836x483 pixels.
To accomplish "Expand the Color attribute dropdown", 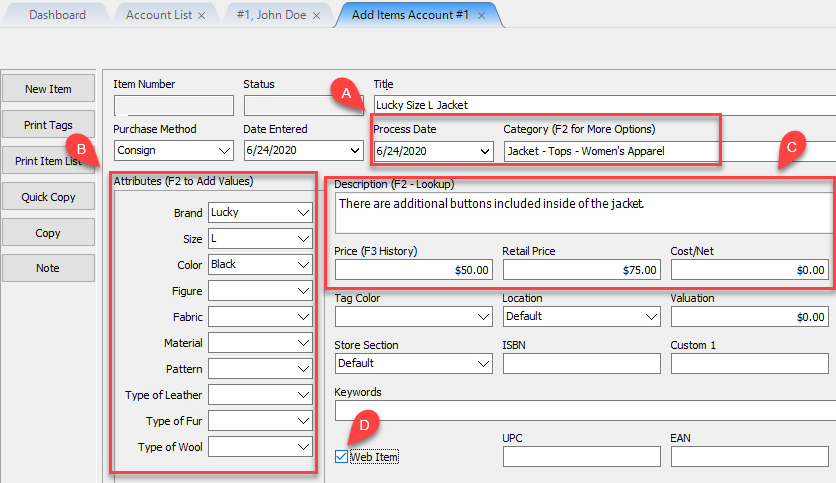I will [303, 265].
